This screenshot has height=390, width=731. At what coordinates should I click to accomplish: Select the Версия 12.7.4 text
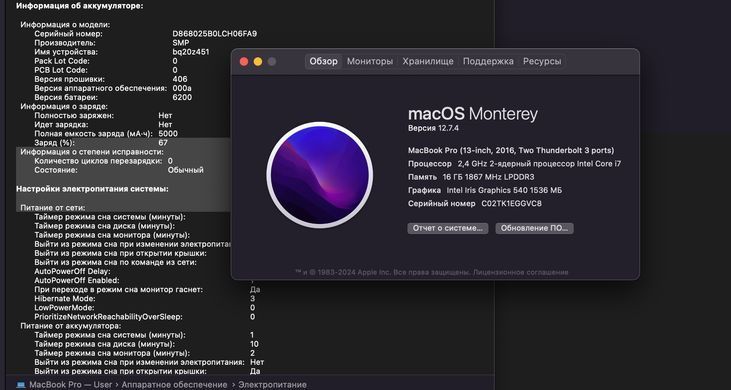pyautogui.click(x=433, y=128)
